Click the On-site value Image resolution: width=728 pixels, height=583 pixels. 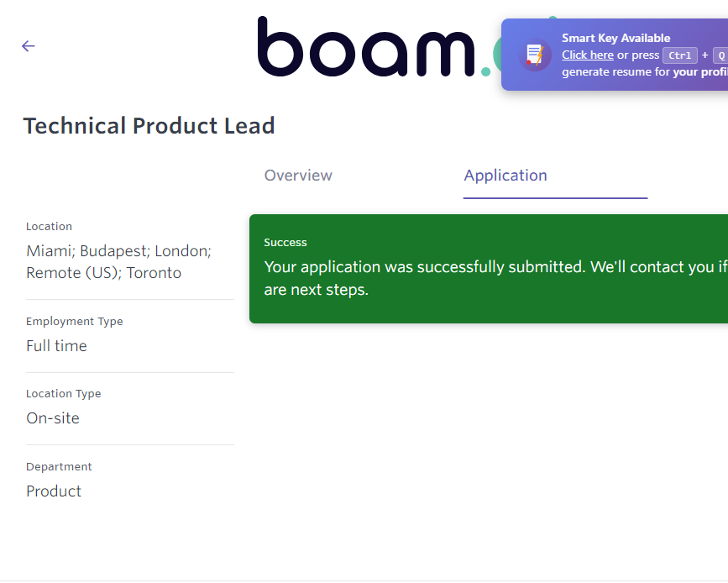point(53,418)
